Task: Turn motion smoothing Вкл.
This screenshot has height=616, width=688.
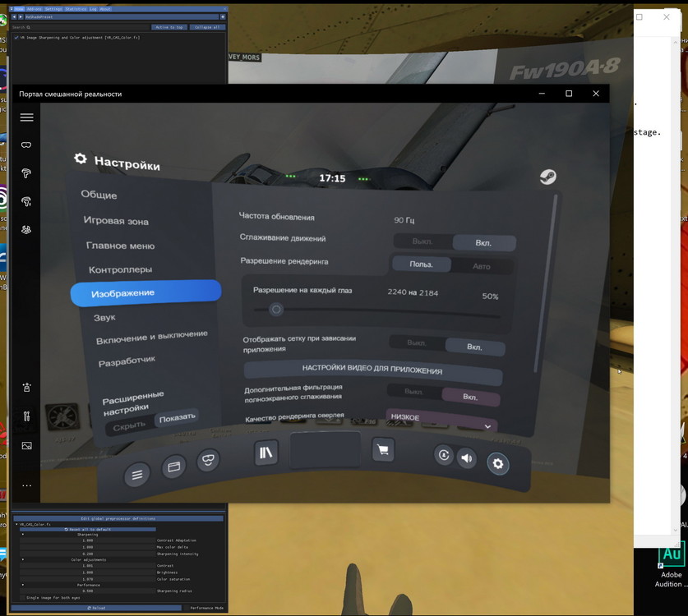Action: (483, 242)
